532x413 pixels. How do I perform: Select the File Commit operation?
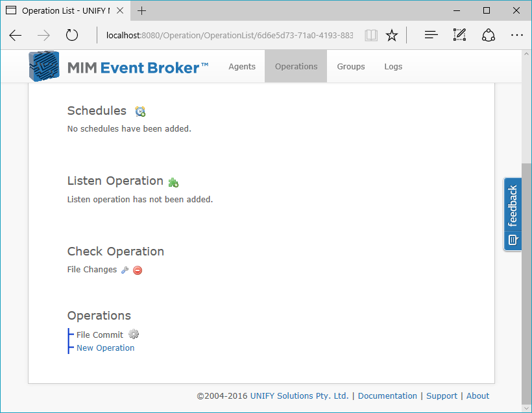pos(100,335)
